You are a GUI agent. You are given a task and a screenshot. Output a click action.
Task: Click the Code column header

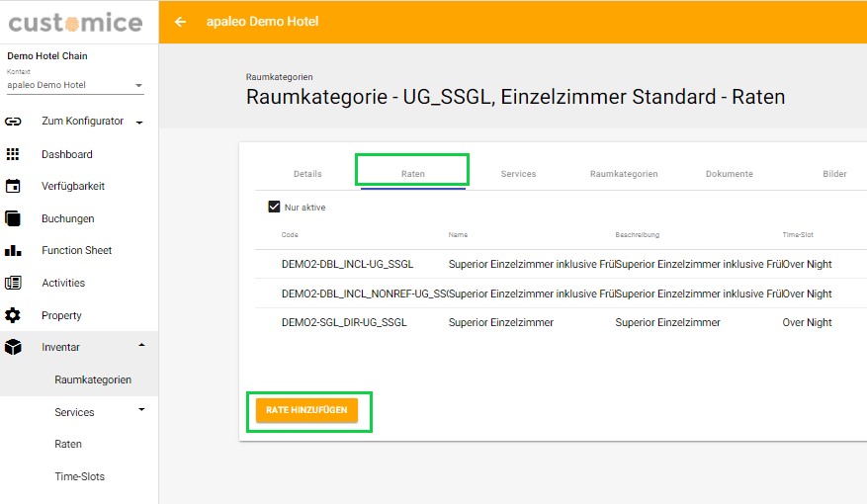290,235
